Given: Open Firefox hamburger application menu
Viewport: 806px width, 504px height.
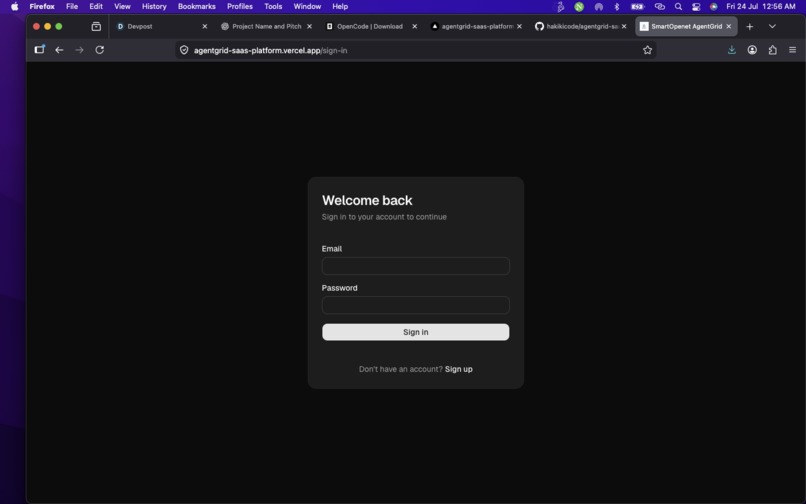Looking at the screenshot, I should 792,50.
